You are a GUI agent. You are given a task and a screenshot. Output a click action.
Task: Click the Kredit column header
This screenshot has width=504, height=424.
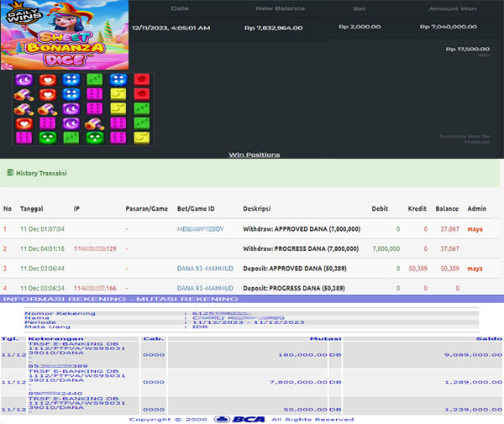[x=417, y=209]
